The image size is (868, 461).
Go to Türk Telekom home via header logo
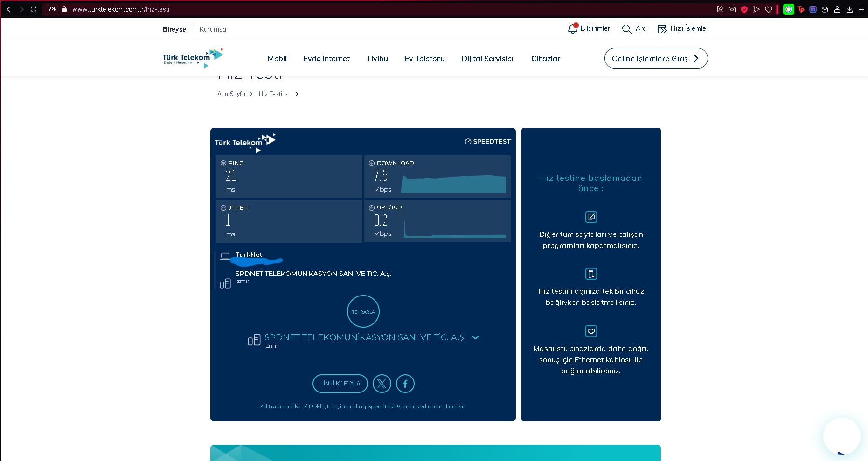coord(193,58)
